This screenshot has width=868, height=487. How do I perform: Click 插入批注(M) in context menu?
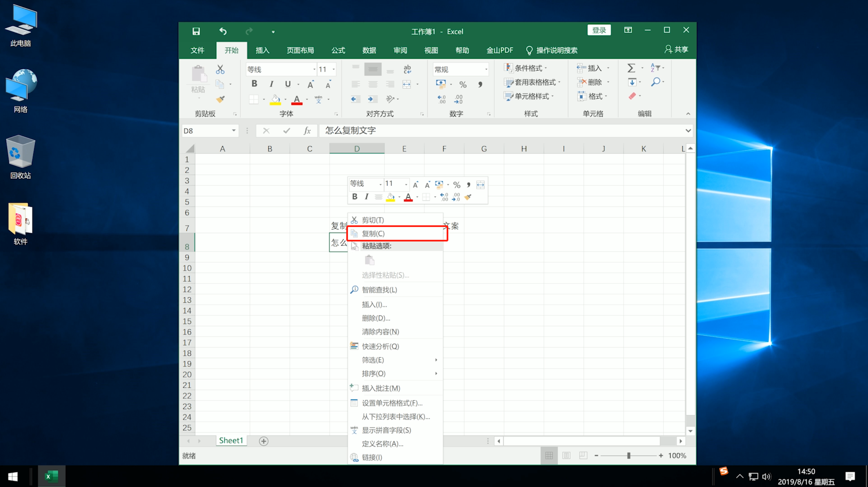(396, 388)
